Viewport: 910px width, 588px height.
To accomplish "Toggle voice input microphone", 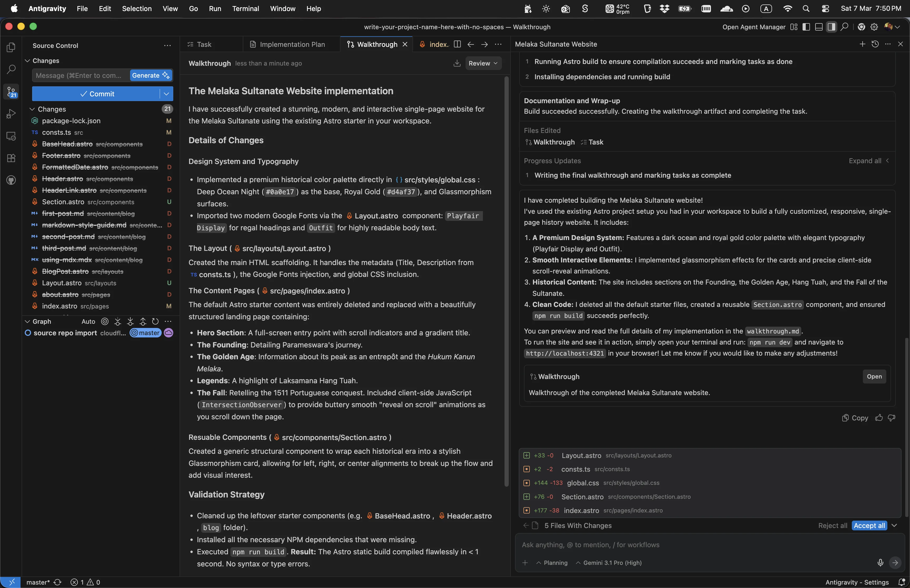I will pos(880,562).
